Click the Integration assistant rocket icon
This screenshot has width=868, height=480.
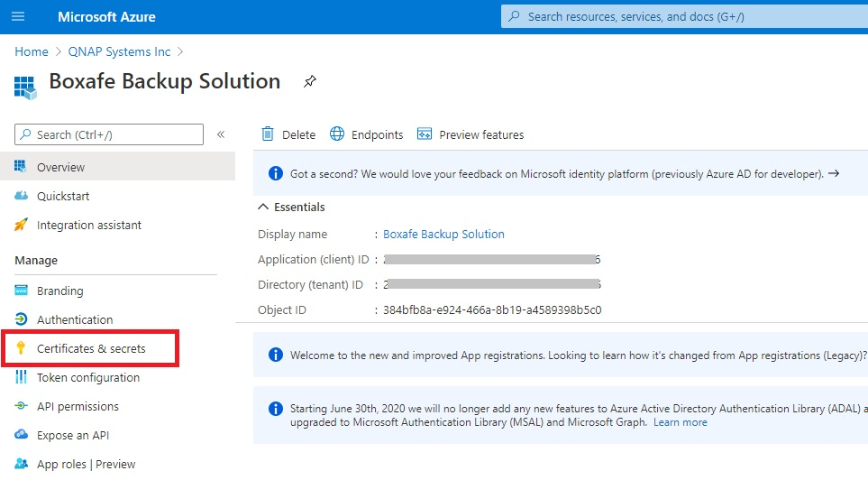coord(21,225)
